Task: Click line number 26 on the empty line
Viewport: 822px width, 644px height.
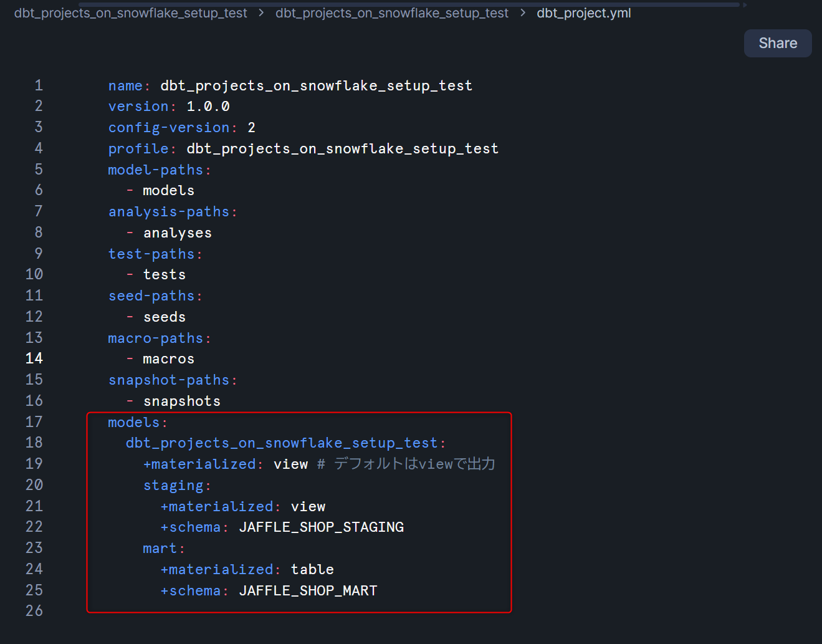Action: [34, 611]
